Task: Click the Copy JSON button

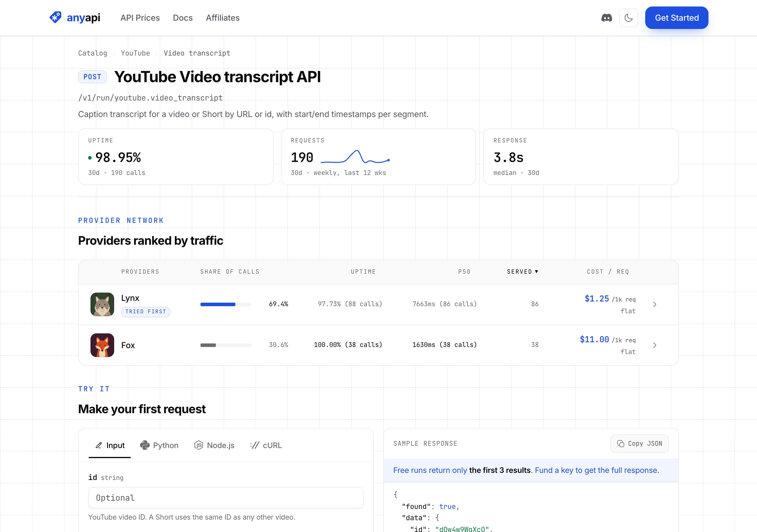Action: point(639,444)
